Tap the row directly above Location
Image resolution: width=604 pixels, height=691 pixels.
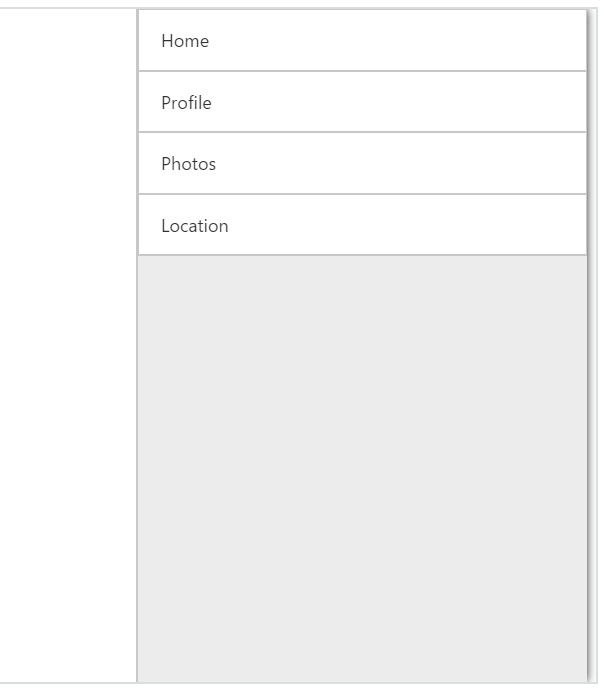click(361, 164)
